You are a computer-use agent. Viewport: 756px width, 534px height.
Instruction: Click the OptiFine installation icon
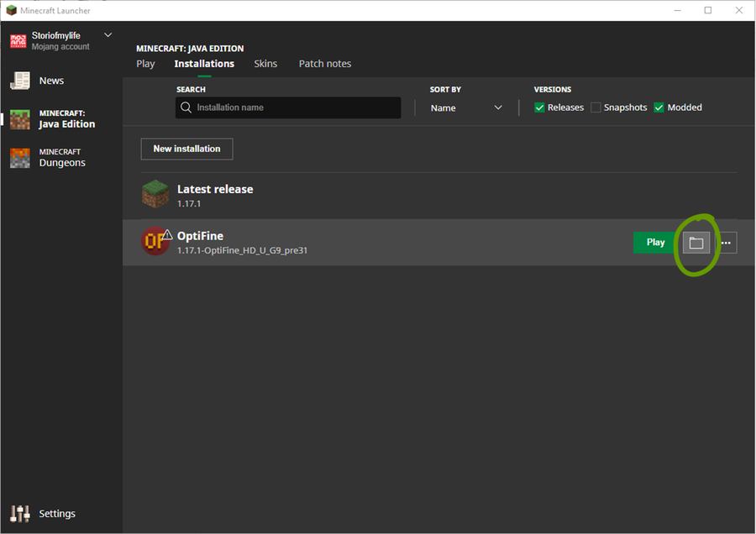tap(155, 241)
